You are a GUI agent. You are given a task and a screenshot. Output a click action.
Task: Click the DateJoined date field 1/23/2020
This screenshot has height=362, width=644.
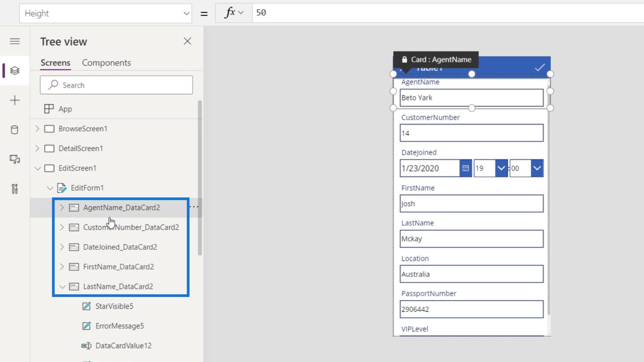[x=430, y=168]
